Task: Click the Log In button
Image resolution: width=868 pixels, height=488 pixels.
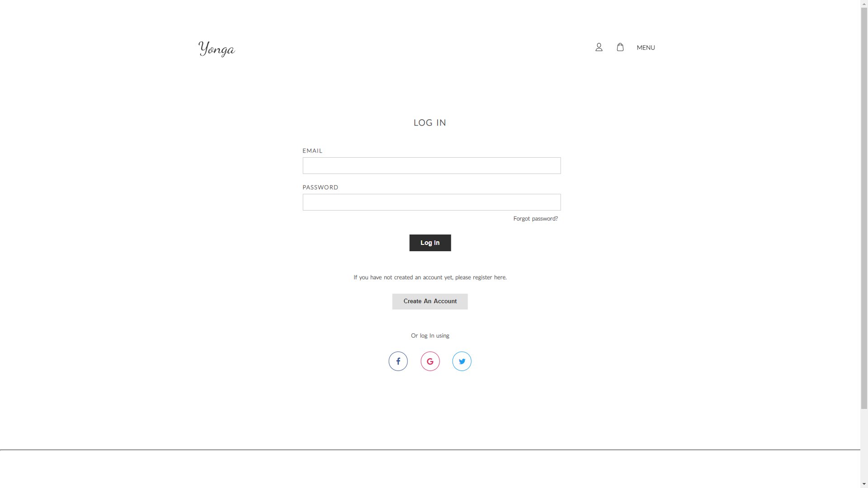Action: 430,243
